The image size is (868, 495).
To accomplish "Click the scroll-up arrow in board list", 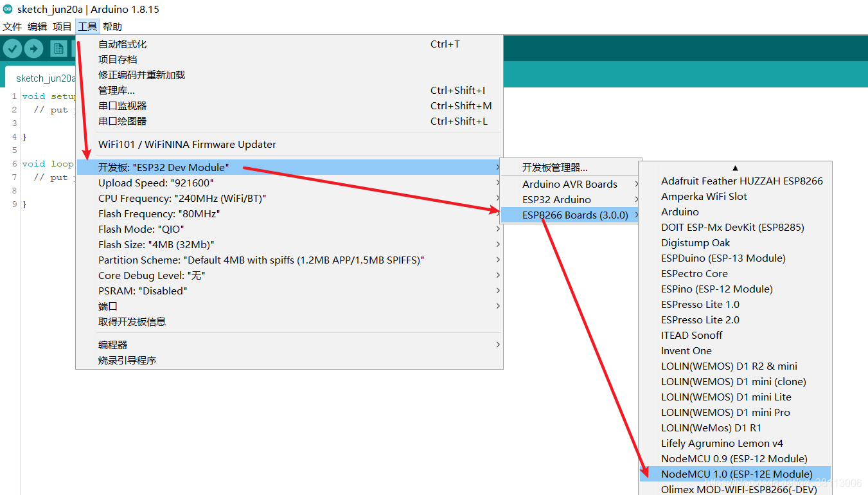I will [735, 168].
